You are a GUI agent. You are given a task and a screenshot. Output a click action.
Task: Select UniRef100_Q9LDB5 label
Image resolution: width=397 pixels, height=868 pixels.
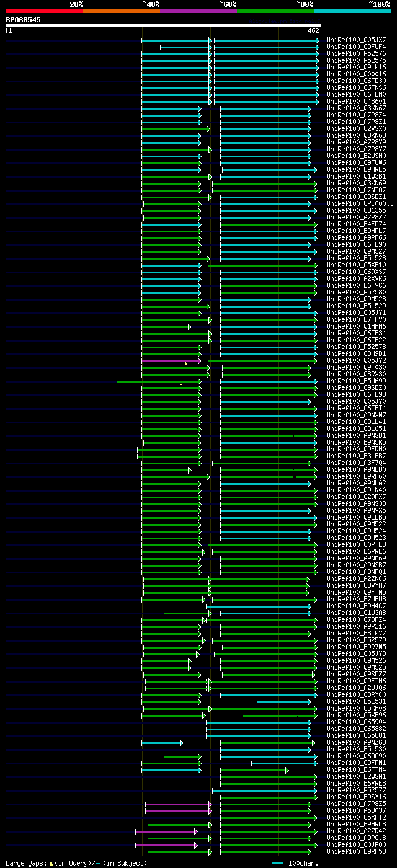click(x=356, y=517)
